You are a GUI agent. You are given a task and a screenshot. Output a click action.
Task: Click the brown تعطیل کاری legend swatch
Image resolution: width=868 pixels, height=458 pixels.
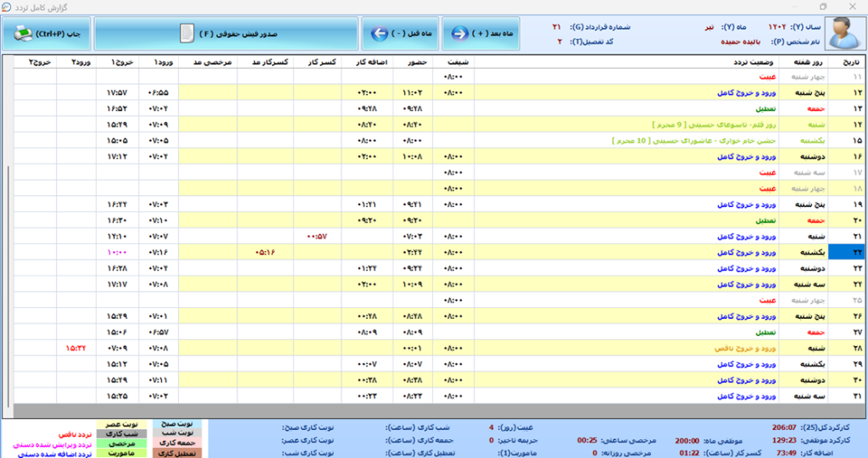tap(176, 453)
